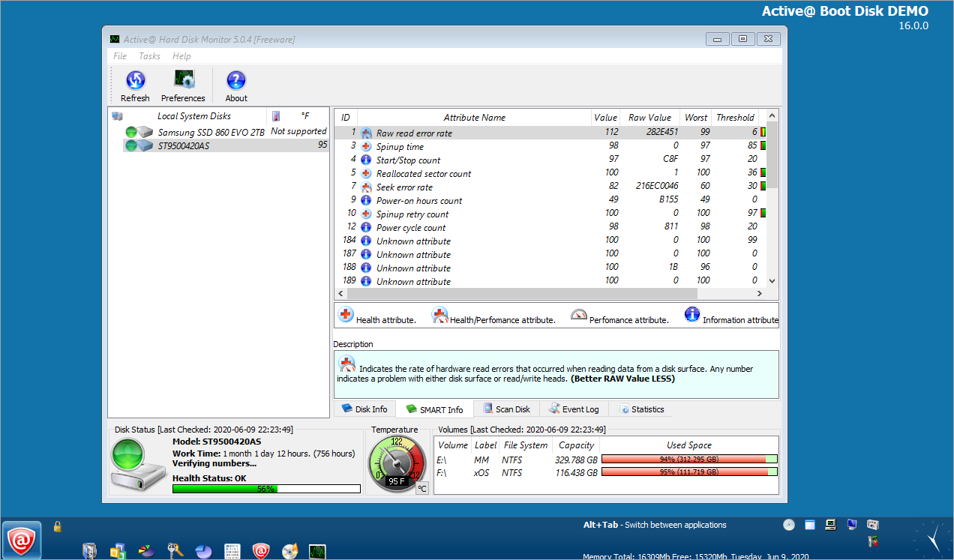Image resolution: width=954 pixels, height=560 pixels.
Task: Open the Tasks menu
Action: (x=149, y=56)
